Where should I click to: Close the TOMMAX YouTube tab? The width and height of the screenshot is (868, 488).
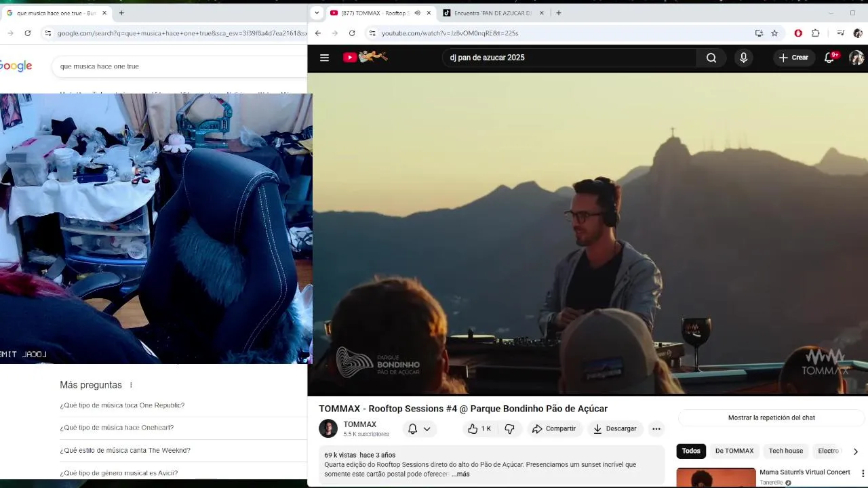coord(429,13)
